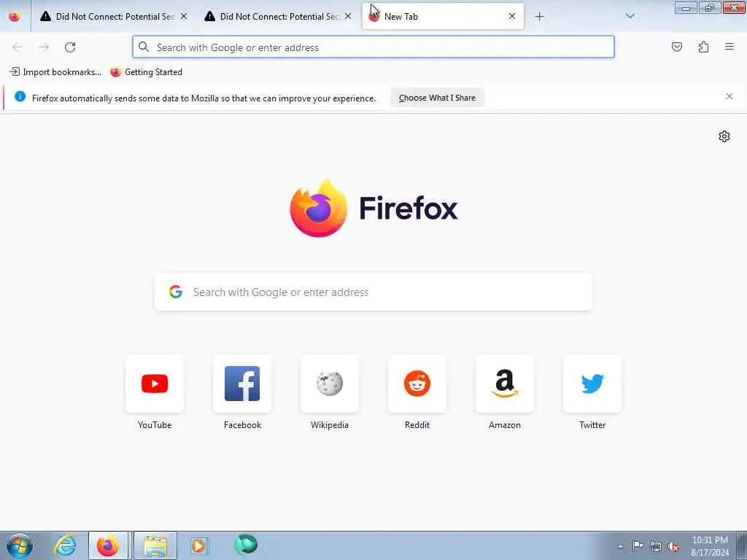This screenshot has width=747, height=560.
Task: Click the center Google search box
Action: pyautogui.click(x=373, y=292)
